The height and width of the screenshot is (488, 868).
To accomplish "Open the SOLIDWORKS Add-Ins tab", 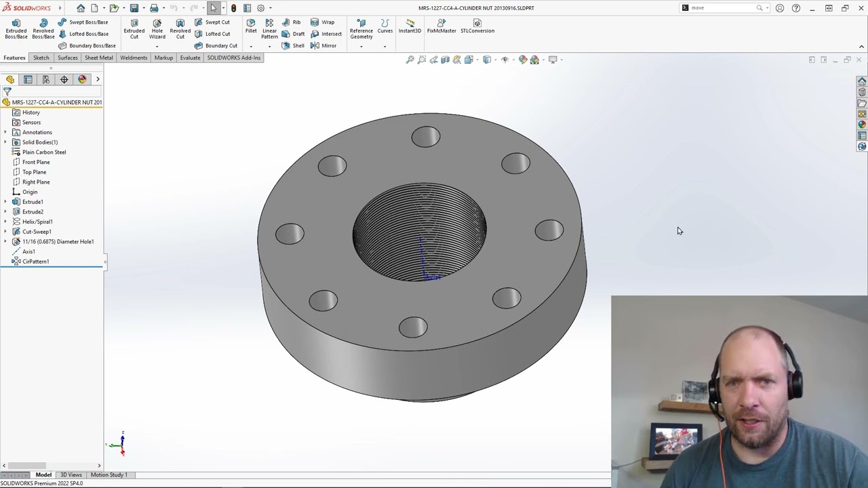I will (x=233, y=58).
